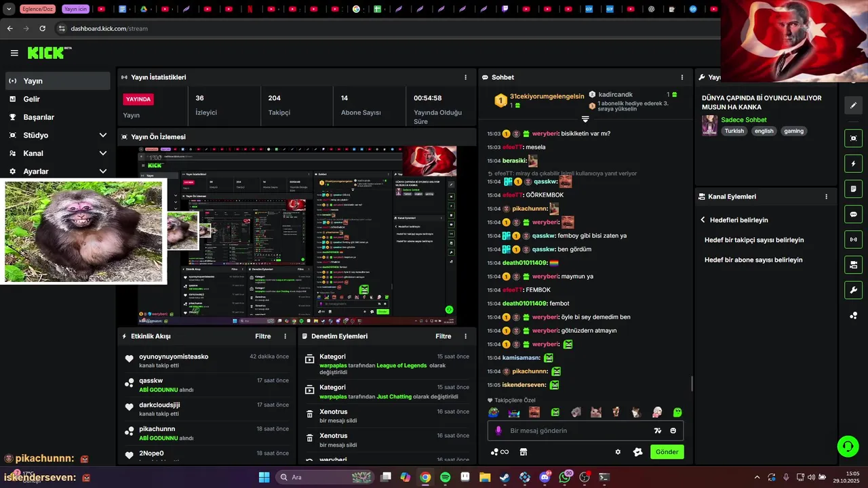Click the purple microphone icon in message box
Viewport: 868px width, 488px height.
[x=498, y=430]
